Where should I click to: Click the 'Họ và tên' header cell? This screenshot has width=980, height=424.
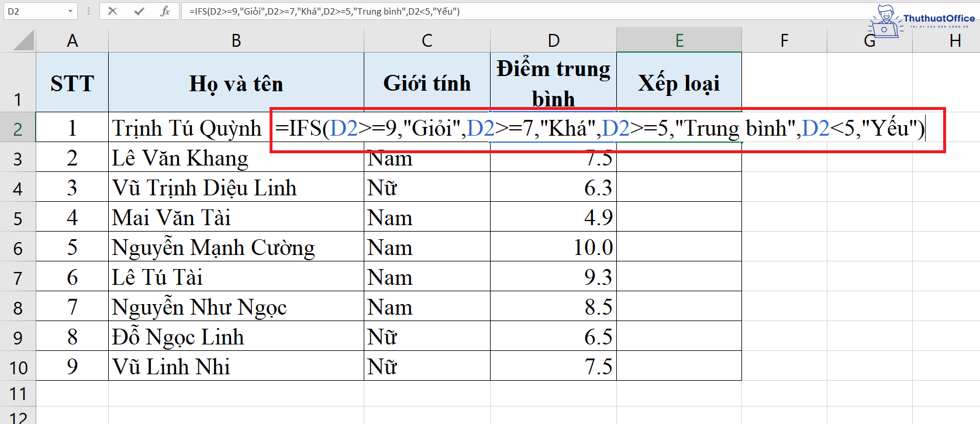click(236, 82)
